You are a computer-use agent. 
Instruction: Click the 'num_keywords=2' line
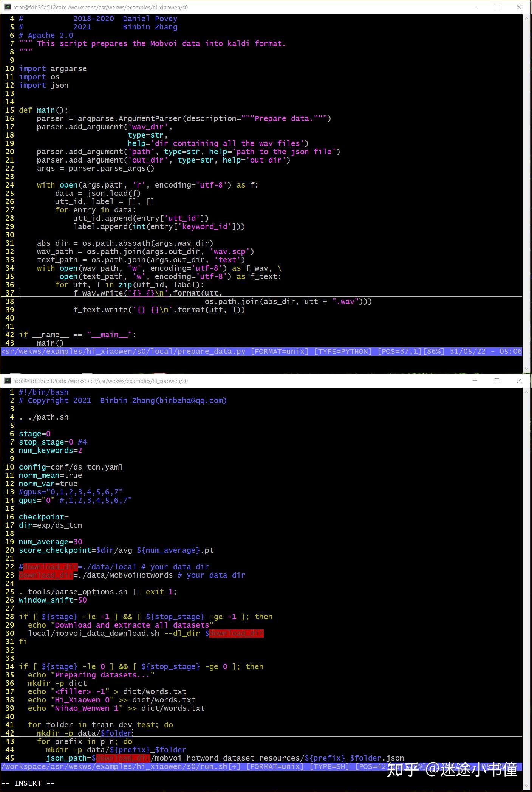[x=50, y=450]
